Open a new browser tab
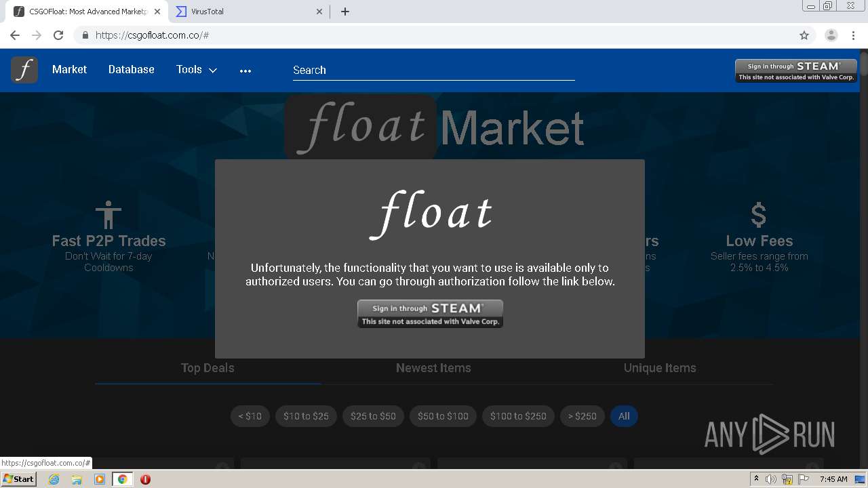Image resolution: width=868 pixels, height=488 pixels. (345, 12)
